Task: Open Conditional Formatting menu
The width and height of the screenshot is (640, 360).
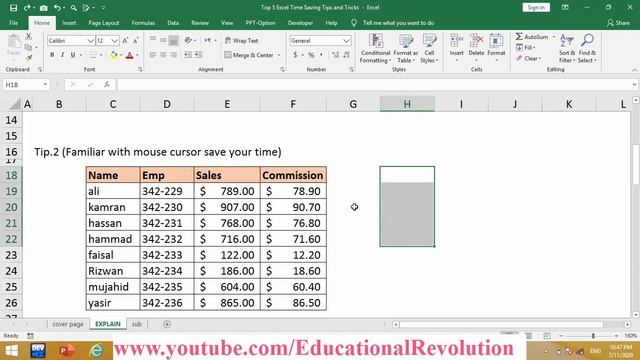Action: coord(376,48)
